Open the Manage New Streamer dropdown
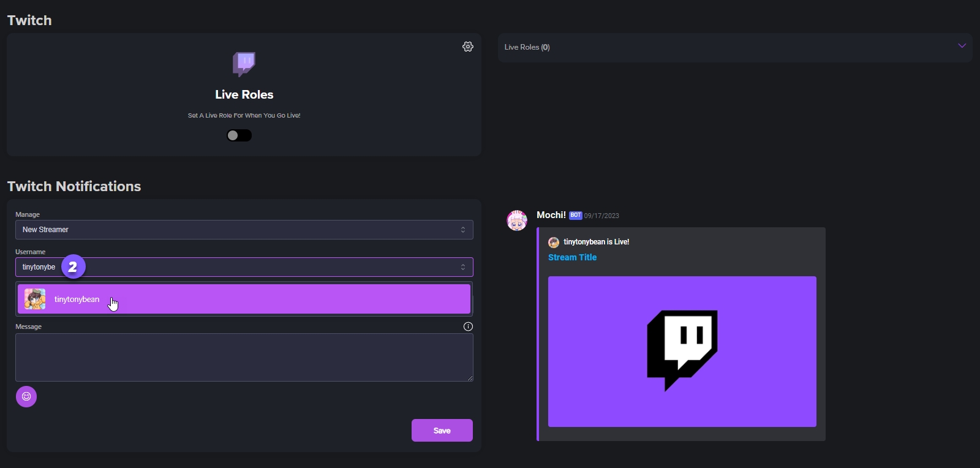The width and height of the screenshot is (980, 468). click(x=244, y=230)
